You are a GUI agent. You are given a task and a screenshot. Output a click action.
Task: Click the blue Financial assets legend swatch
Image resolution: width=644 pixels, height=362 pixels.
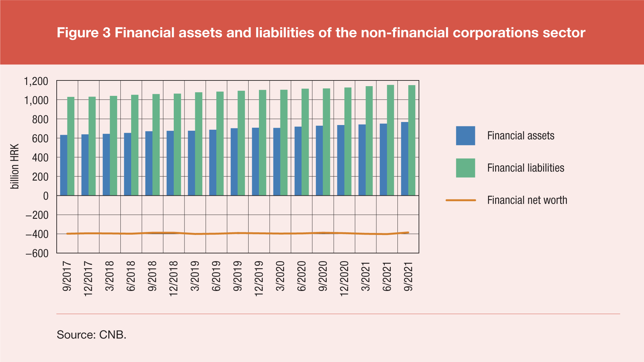[x=465, y=136]
